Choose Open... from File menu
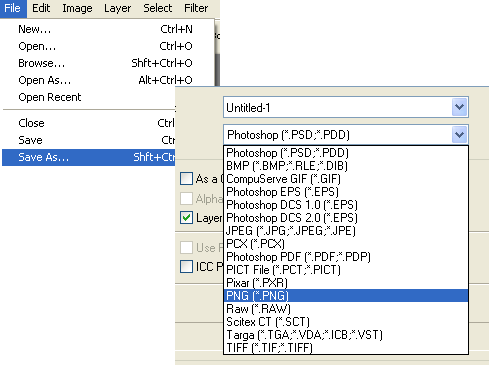This screenshot has width=489, height=365. tap(107, 46)
